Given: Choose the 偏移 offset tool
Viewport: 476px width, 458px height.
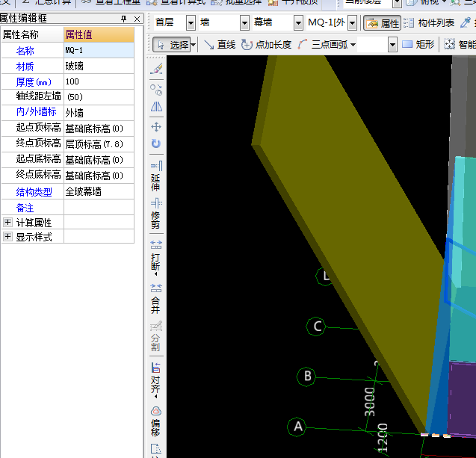Looking at the screenshot, I should pos(156,421).
